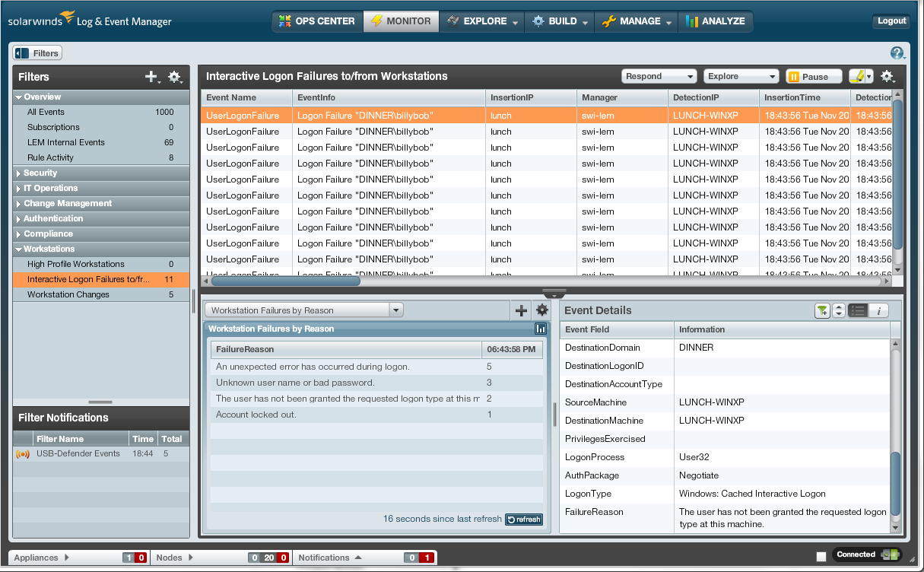Click the Connected status plug icon
Screen dimensions: 924x572
890,555
